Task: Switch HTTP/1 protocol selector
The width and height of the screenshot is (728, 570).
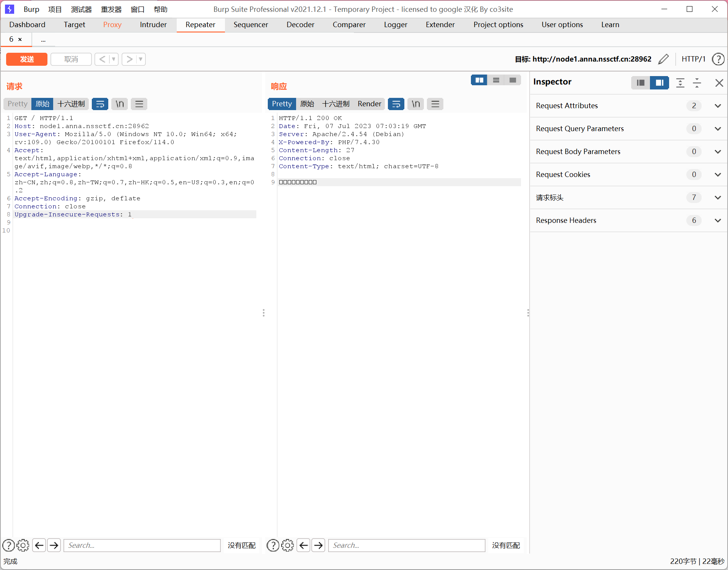Action: (x=693, y=59)
